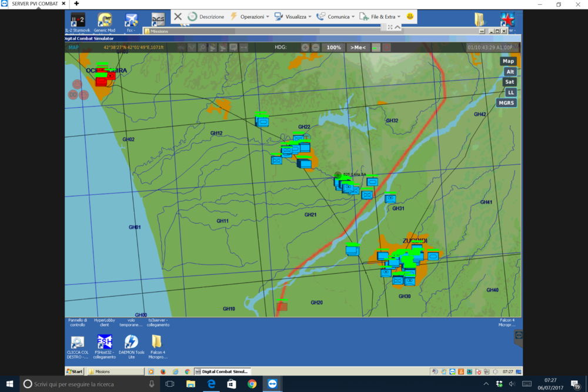Switch map view to Map mode
This screenshot has height=392, width=588.
pos(508,61)
